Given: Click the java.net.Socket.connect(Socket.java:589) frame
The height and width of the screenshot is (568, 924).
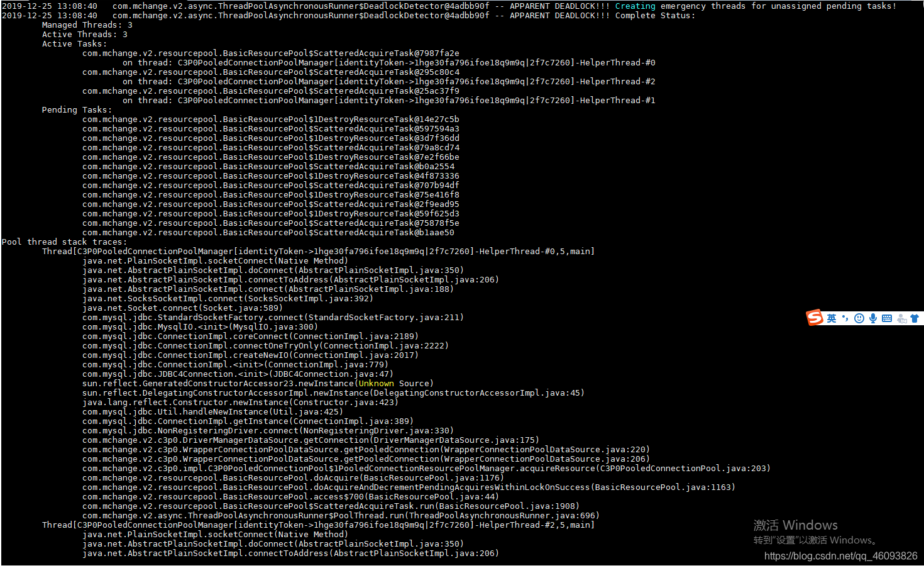Looking at the screenshot, I should (x=182, y=308).
